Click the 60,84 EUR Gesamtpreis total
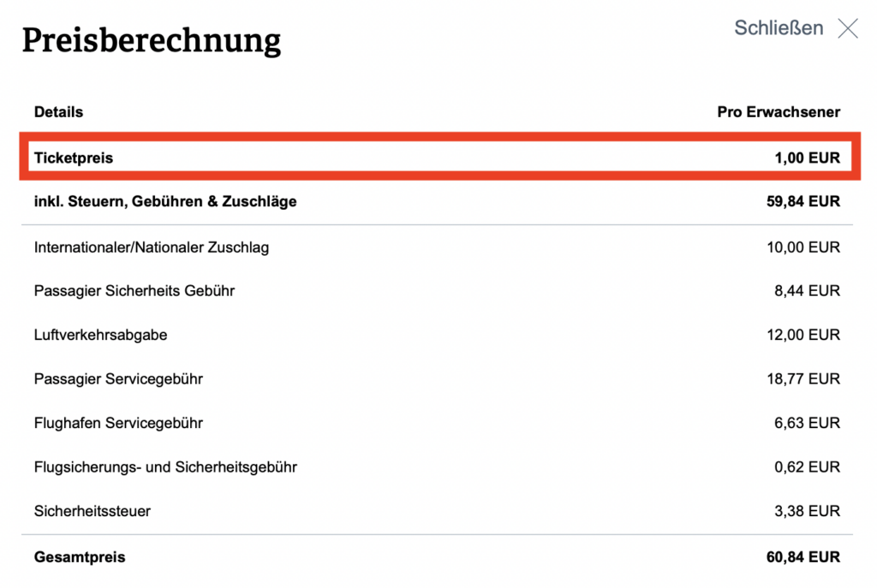 (x=803, y=557)
